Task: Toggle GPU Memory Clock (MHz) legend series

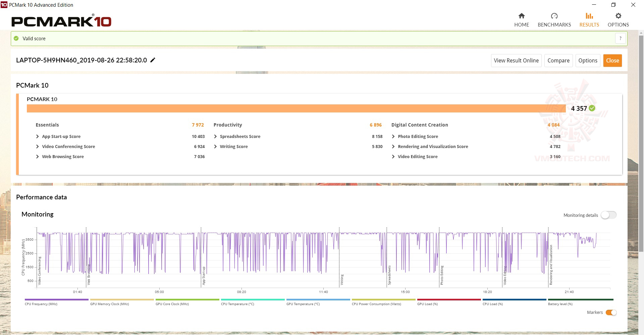Action: click(122, 302)
